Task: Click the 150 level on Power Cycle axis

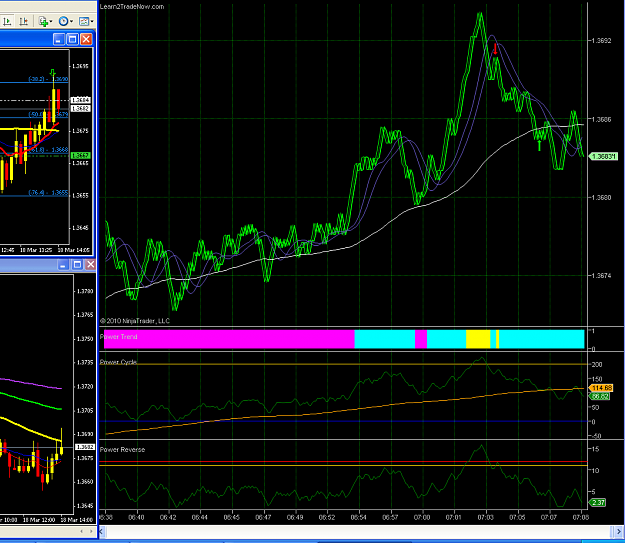Action: tap(597, 379)
